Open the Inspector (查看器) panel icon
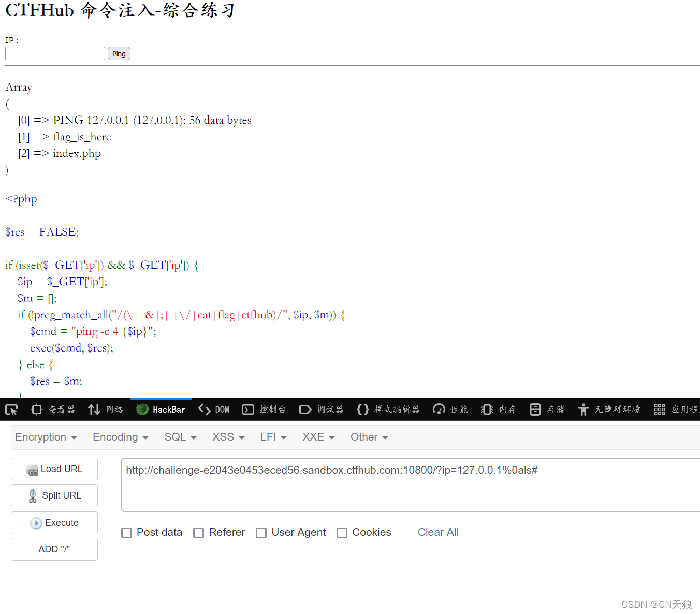700x614 pixels. (x=36, y=410)
